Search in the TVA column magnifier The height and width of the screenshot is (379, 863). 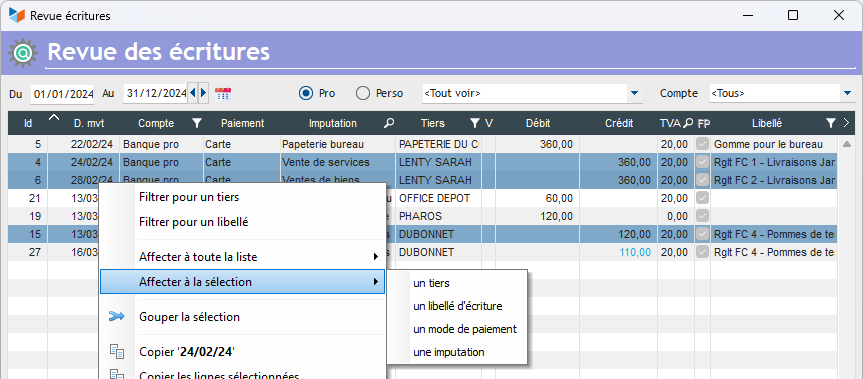[x=687, y=124]
